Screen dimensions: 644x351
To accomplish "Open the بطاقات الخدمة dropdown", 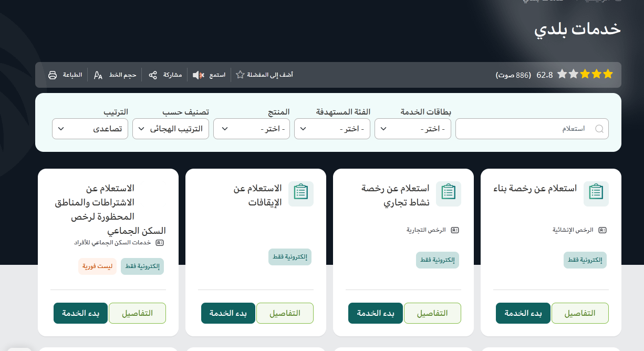I will (413, 129).
